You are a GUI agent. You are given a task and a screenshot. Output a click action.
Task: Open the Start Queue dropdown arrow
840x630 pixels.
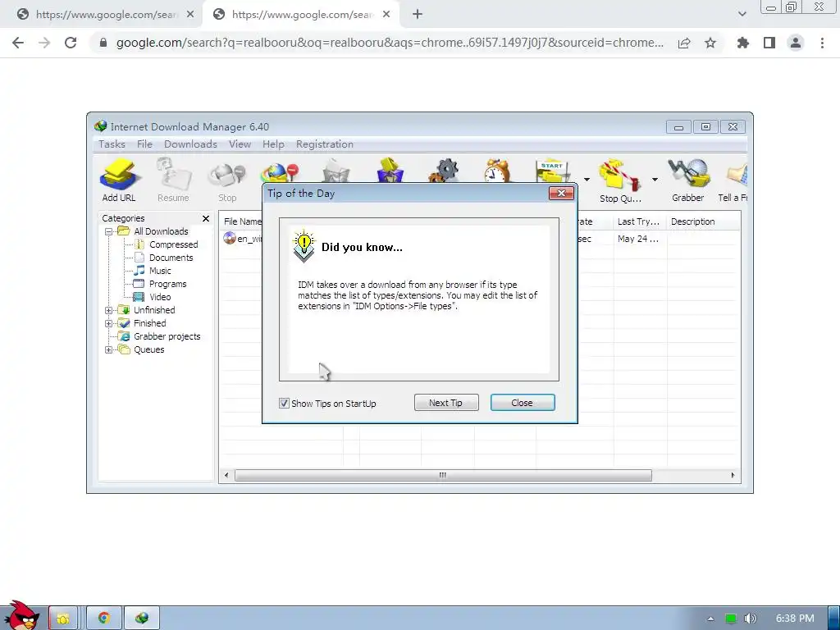coord(587,180)
